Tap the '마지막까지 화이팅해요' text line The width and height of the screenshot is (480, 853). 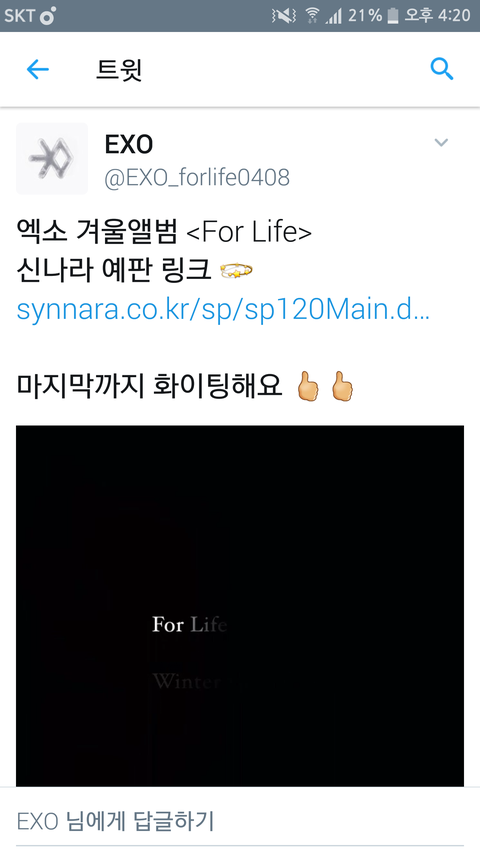tap(149, 386)
